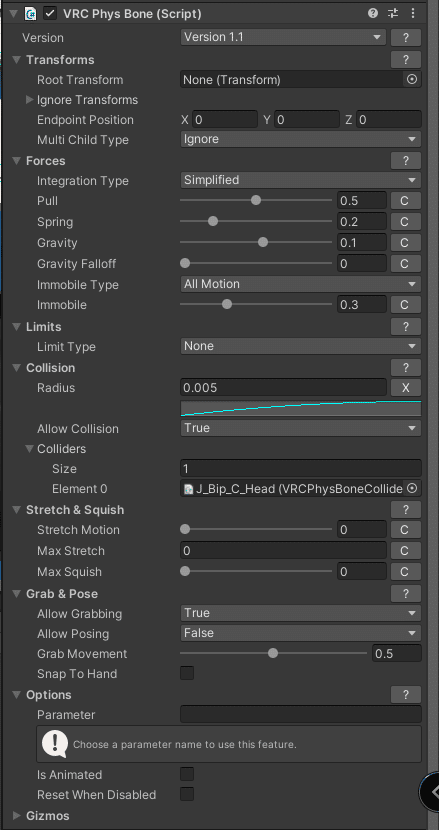Click the Stretch & Squish help button
The height and width of the screenshot is (830, 439).
[x=406, y=510]
